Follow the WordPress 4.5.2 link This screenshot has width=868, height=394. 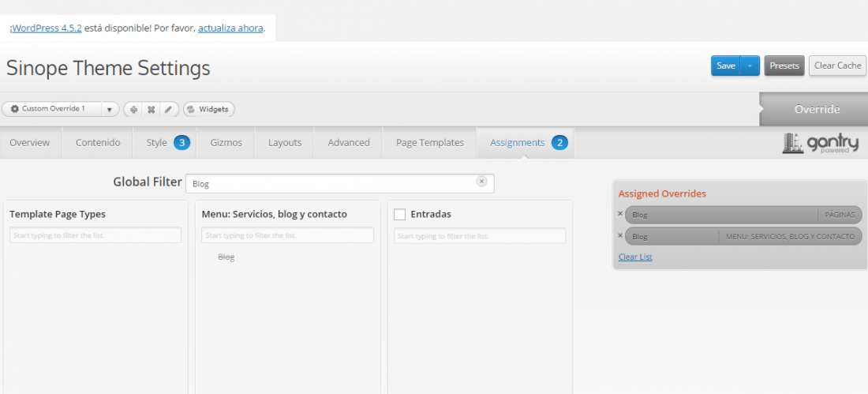[x=46, y=28]
